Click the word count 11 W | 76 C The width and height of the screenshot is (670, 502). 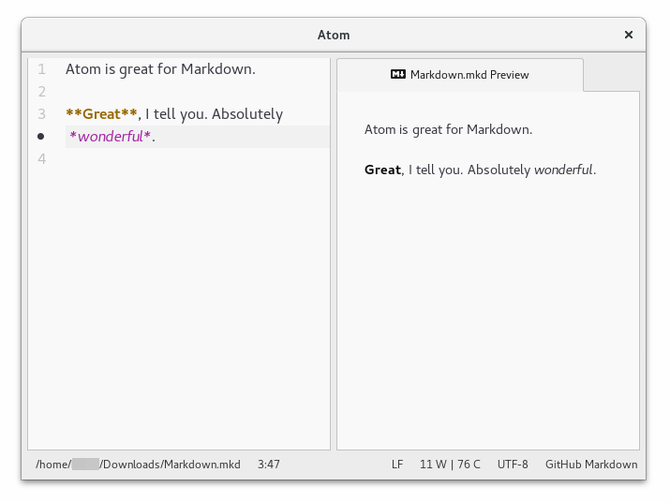(450, 464)
